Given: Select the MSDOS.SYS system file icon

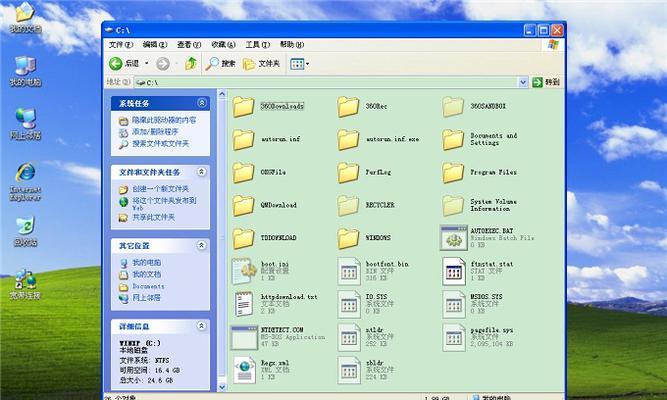Looking at the screenshot, I should coord(453,304).
